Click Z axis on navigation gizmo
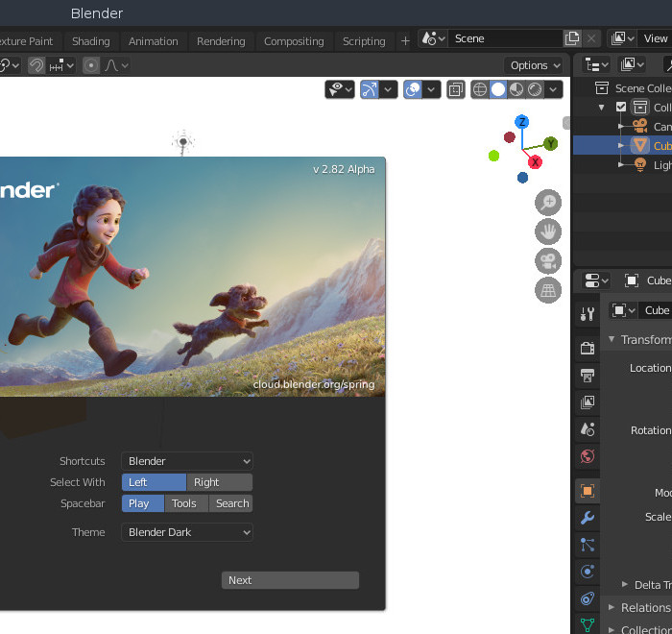Viewport: 672px width, 634px height. [522, 122]
